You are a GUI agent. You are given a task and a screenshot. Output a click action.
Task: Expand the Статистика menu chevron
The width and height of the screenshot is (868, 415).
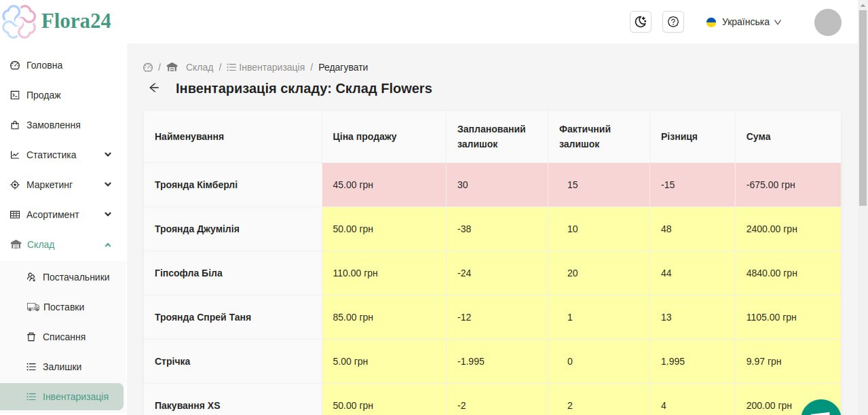click(108, 155)
